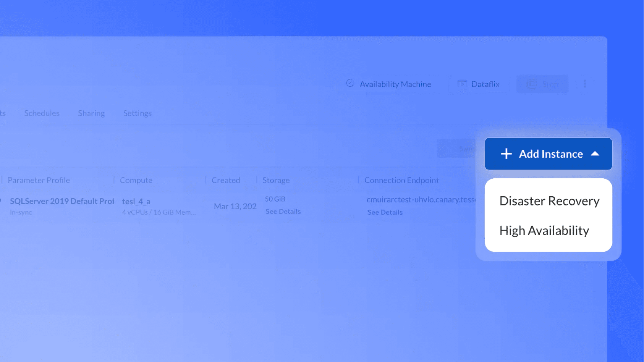Open See Details under connection endpoint

(385, 212)
